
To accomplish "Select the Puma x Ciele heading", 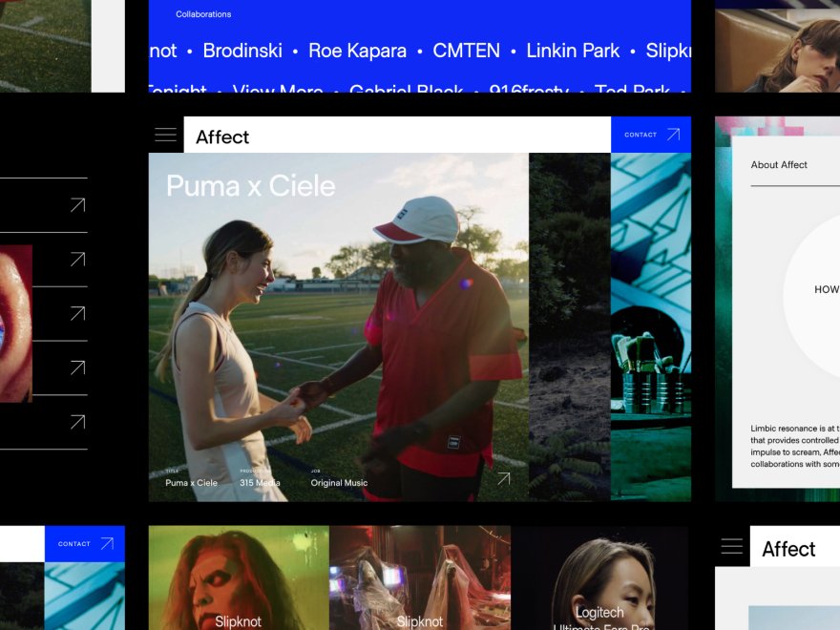I will 251,186.
